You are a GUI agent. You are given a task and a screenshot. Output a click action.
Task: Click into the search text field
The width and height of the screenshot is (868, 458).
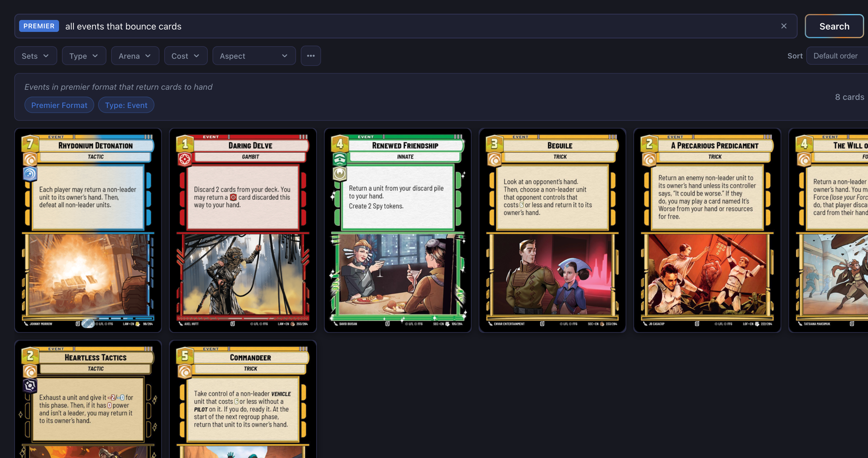click(414, 26)
